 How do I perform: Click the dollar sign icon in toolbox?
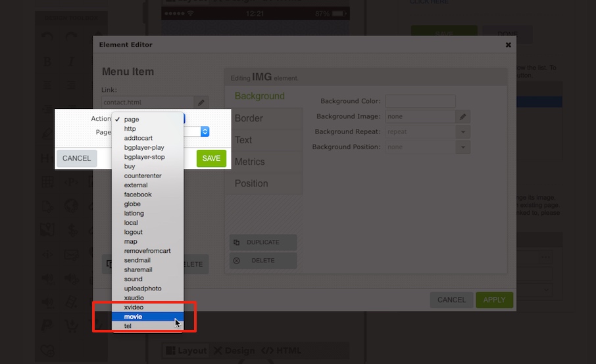click(72, 229)
